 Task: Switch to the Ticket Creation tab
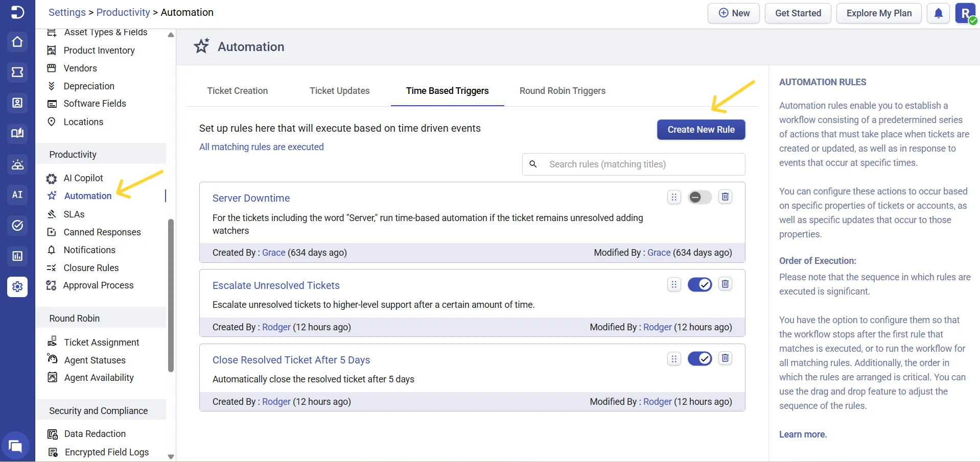238,91
